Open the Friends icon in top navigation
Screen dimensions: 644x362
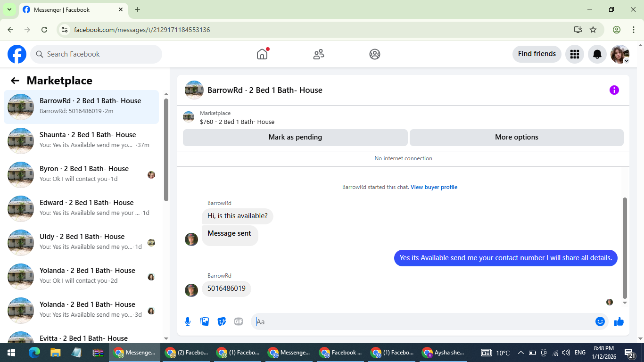click(319, 54)
